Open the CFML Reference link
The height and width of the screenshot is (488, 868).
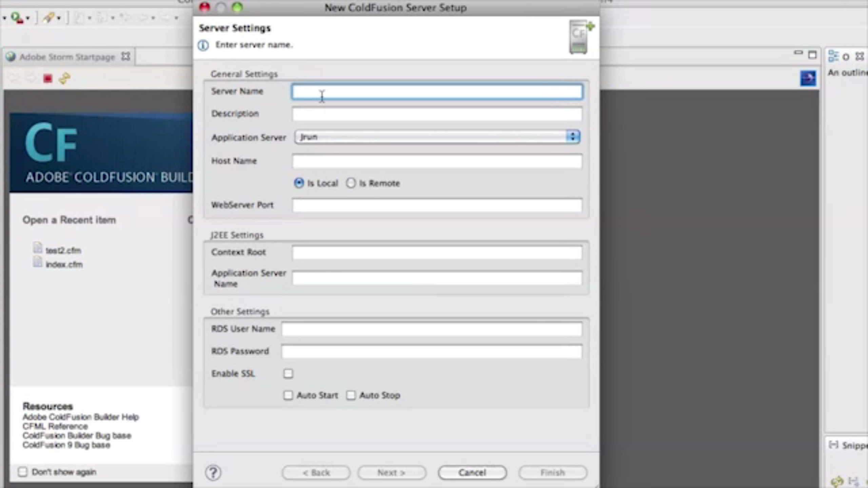click(55, 426)
